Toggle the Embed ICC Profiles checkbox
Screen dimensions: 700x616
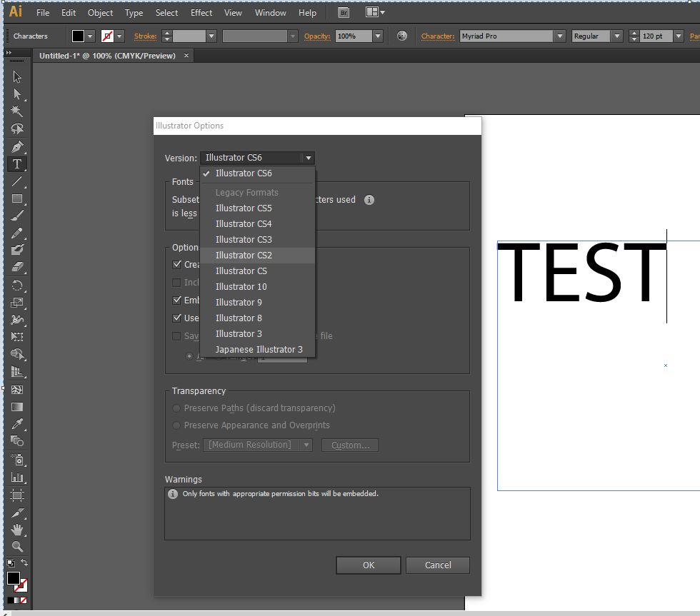[x=177, y=301]
